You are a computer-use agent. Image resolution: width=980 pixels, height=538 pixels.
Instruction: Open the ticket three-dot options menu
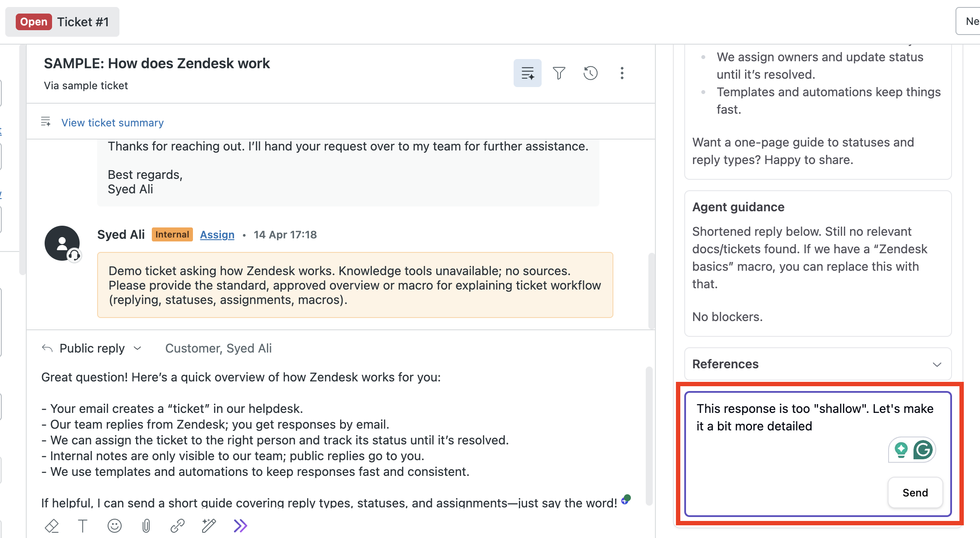pos(622,73)
